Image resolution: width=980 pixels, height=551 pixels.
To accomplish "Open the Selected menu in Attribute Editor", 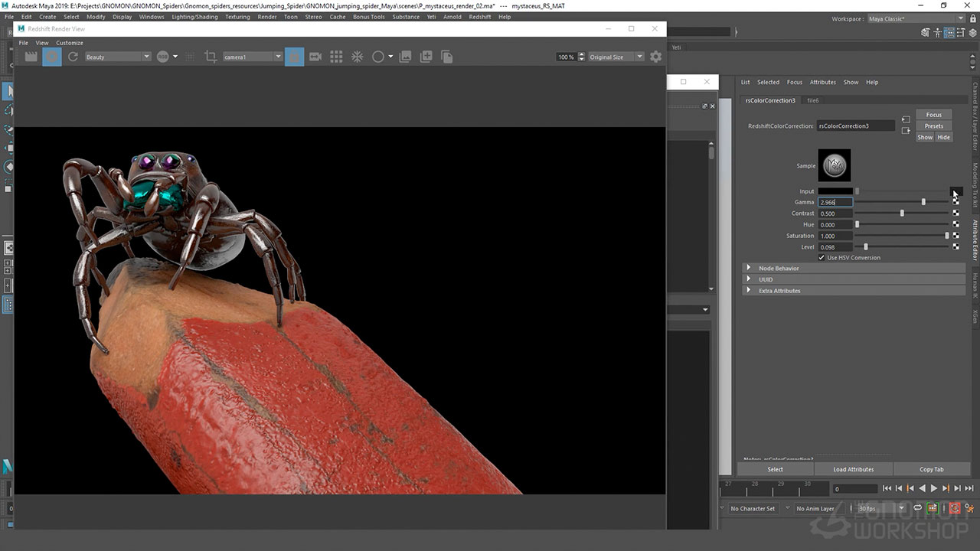I will 768,82.
